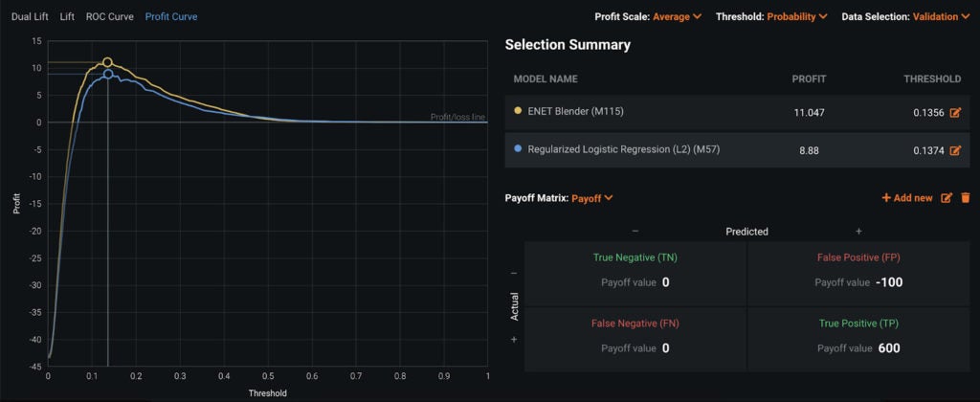The height and width of the screenshot is (402, 980).
Task: Click the True Negative (TN) label
Action: click(635, 257)
